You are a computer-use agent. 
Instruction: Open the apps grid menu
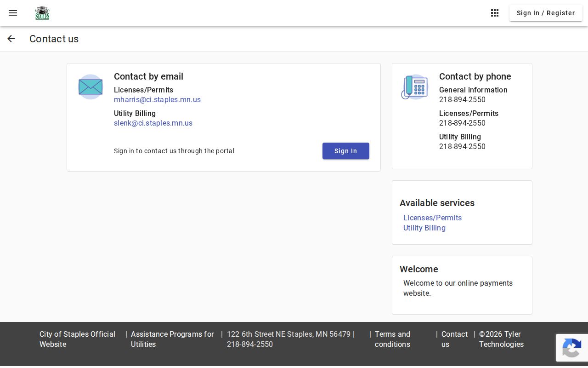[495, 13]
